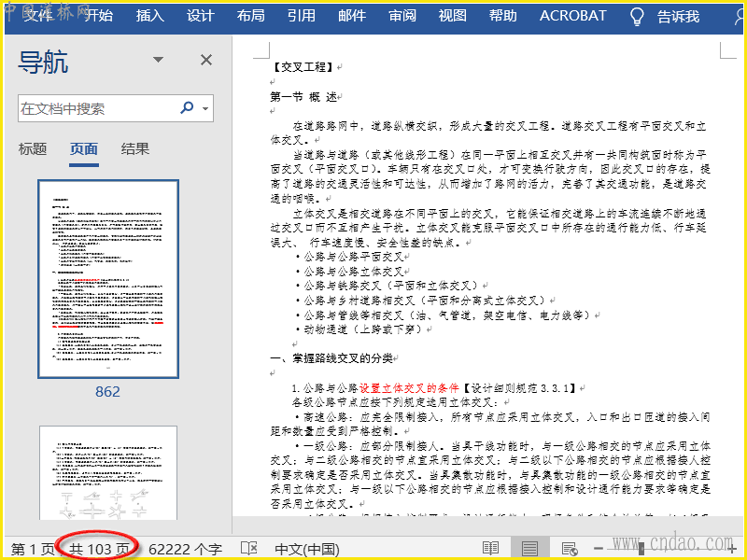The height and width of the screenshot is (560, 747).
Task: Click bullet 动物通道（上跨或下穿）
Action: (363, 329)
